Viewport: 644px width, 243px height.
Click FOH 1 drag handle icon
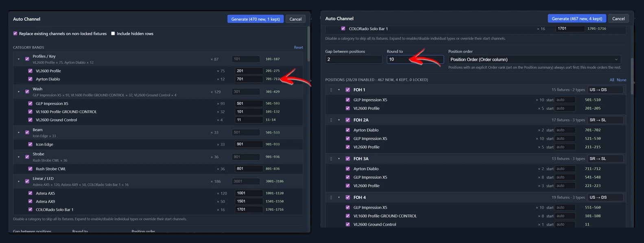[331, 90]
